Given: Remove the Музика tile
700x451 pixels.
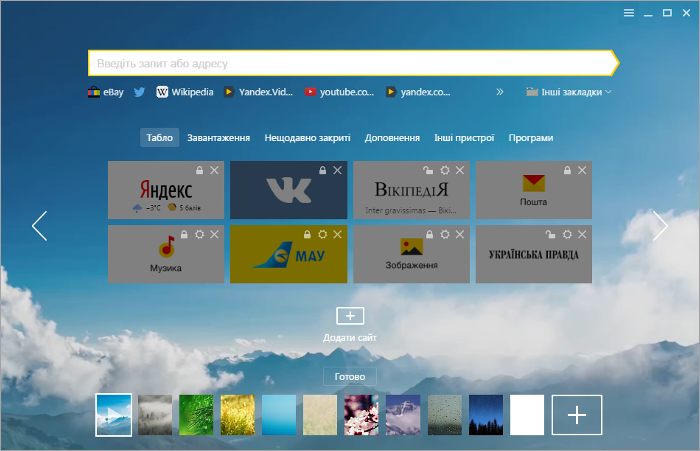Looking at the screenshot, I should click(214, 234).
